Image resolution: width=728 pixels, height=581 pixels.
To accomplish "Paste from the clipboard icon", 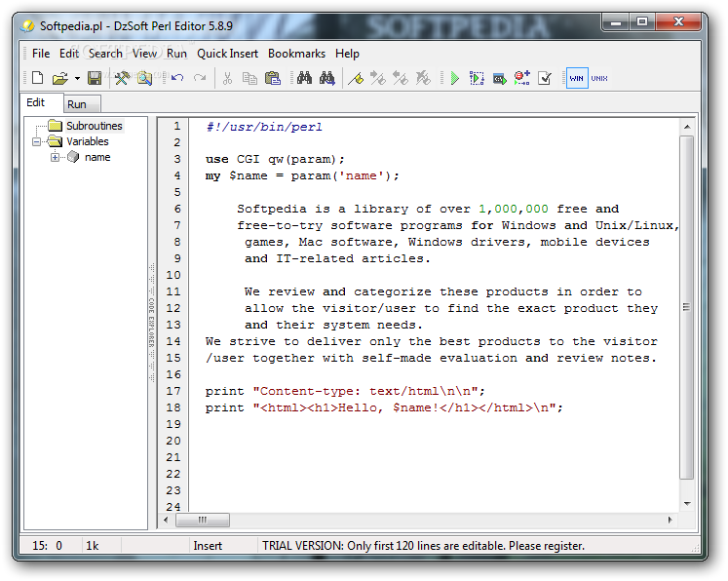I will (273, 78).
